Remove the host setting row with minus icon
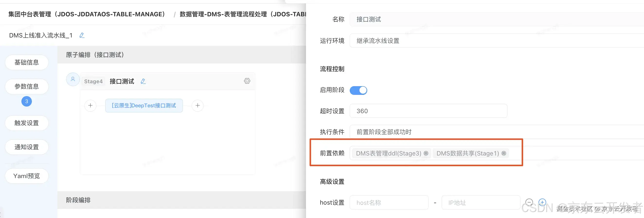This screenshot has height=218, width=644. [x=529, y=202]
